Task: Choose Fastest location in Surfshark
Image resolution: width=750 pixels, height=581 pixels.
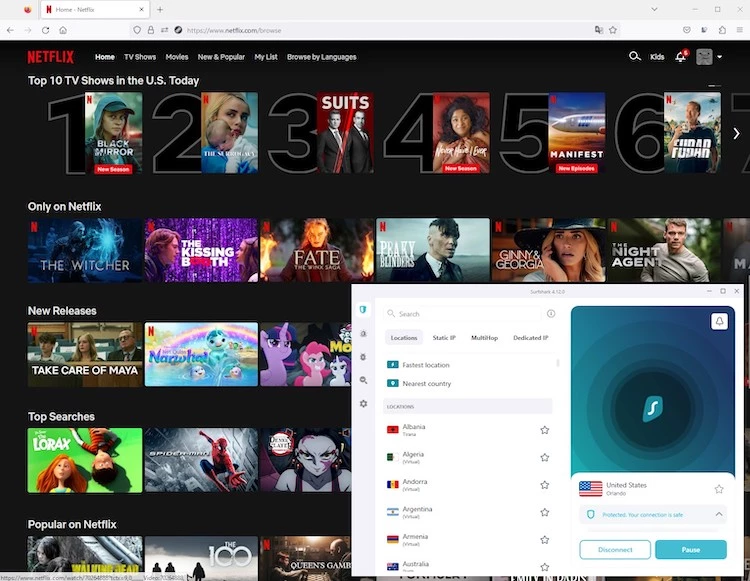Action: tap(468, 365)
